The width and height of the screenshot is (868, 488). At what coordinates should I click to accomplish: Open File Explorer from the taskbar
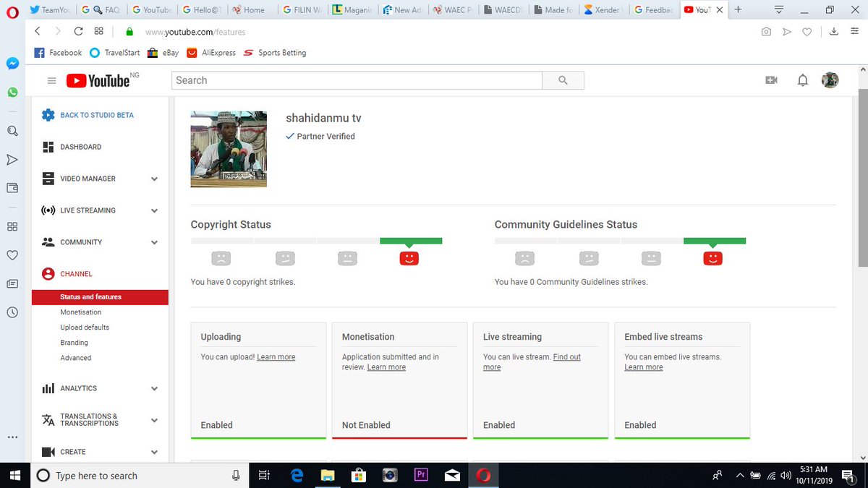coord(328,475)
